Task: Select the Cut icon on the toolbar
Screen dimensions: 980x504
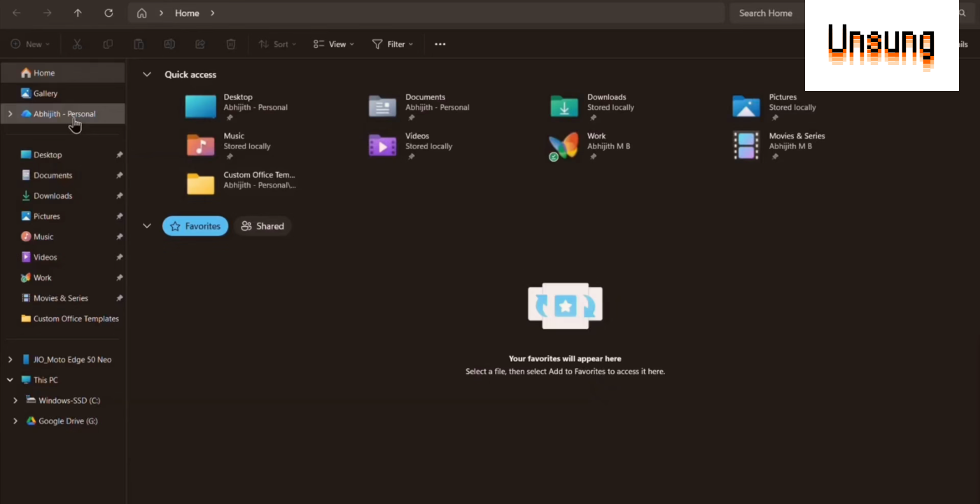Action: (77, 43)
